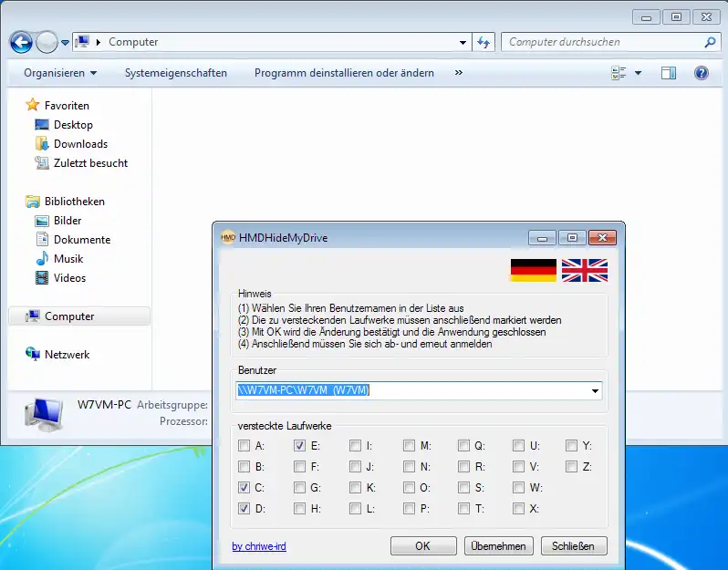Open the Organisieren dropdown menu
The height and width of the screenshot is (570, 728).
[x=60, y=73]
